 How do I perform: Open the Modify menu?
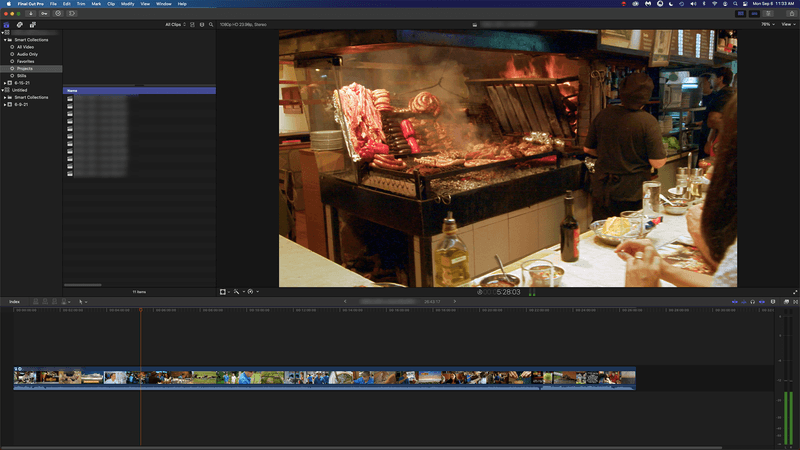click(x=128, y=4)
